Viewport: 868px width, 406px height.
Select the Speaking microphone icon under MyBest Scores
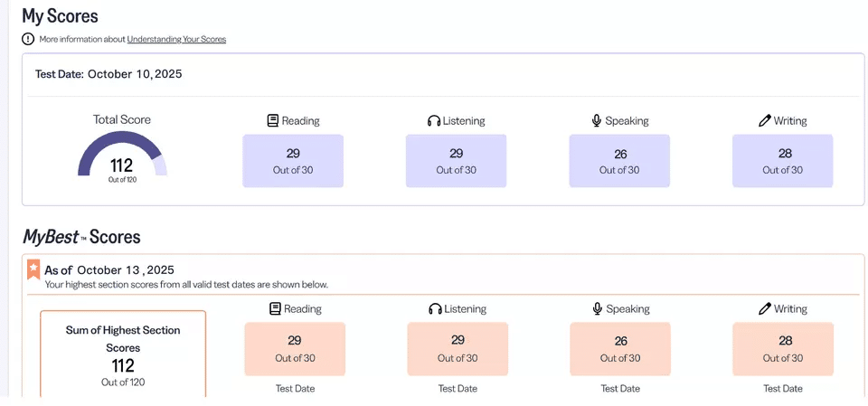[598, 308]
